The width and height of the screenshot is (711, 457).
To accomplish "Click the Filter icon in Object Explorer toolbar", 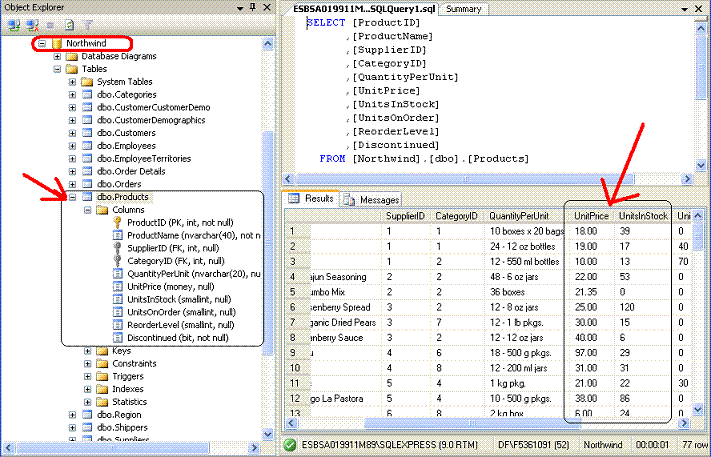I will [x=88, y=24].
